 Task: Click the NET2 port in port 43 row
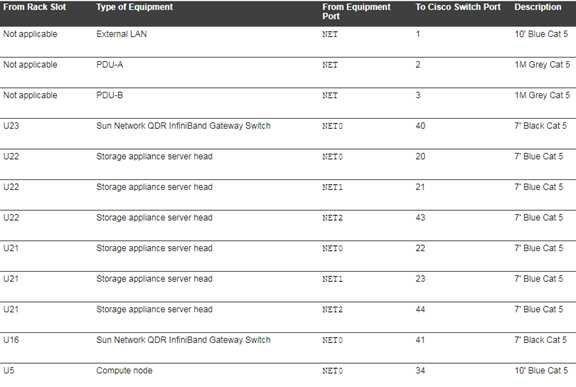point(332,218)
